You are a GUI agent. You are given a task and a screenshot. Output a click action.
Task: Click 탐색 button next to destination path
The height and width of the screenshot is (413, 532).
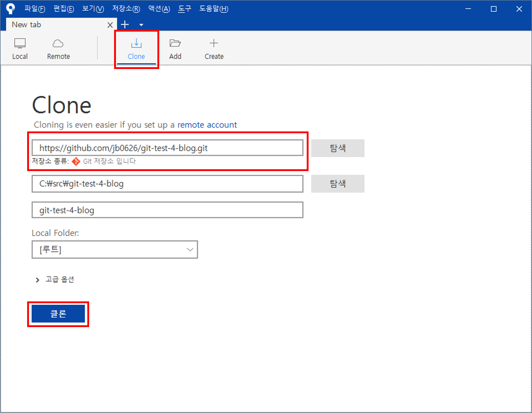pyautogui.click(x=338, y=184)
